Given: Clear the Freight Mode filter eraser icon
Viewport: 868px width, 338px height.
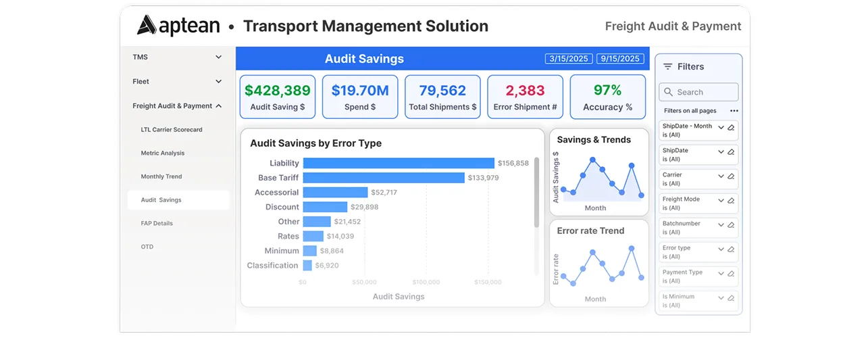Looking at the screenshot, I should pyautogui.click(x=731, y=200).
